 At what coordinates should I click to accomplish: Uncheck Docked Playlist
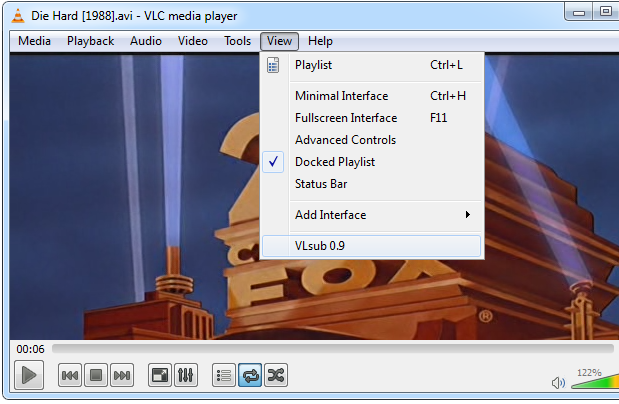pos(371,162)
